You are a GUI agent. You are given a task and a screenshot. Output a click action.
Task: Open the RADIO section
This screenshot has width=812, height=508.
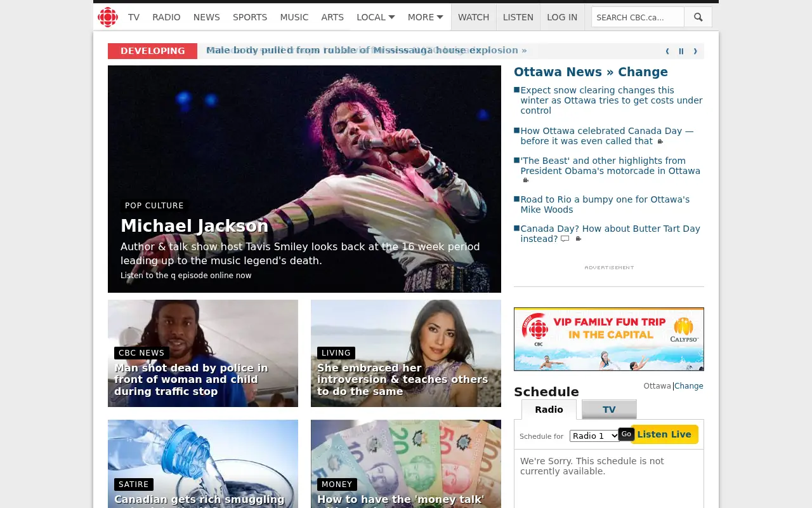coord(166,17)
